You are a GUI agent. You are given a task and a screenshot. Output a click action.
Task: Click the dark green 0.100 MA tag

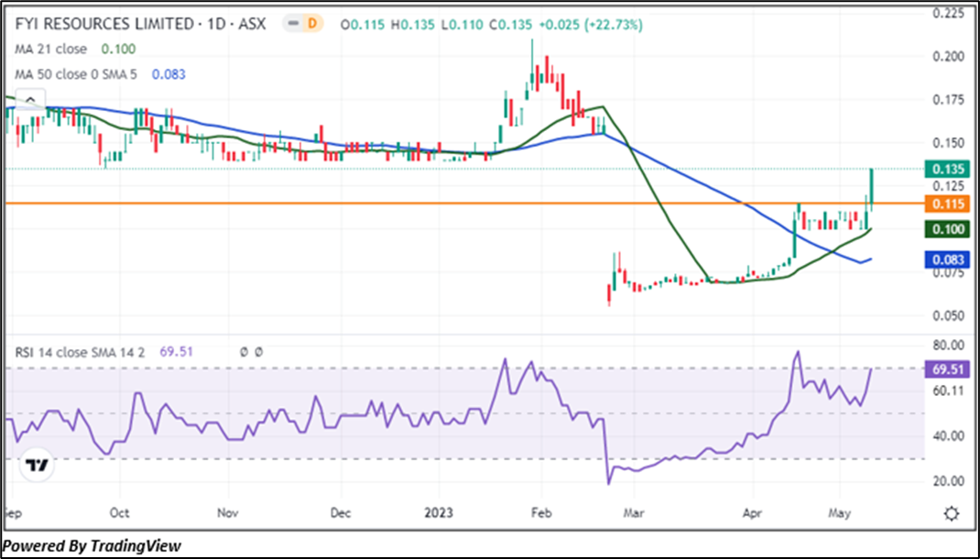(x=947, y=229)
